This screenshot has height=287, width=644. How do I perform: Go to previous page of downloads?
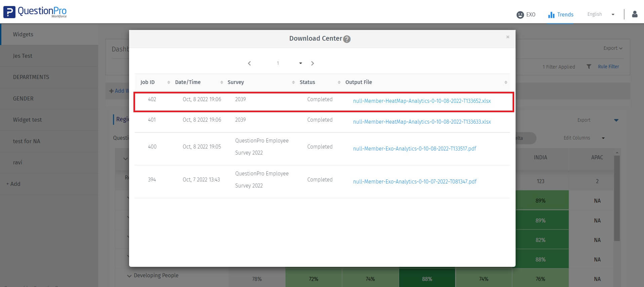(249, 63)
